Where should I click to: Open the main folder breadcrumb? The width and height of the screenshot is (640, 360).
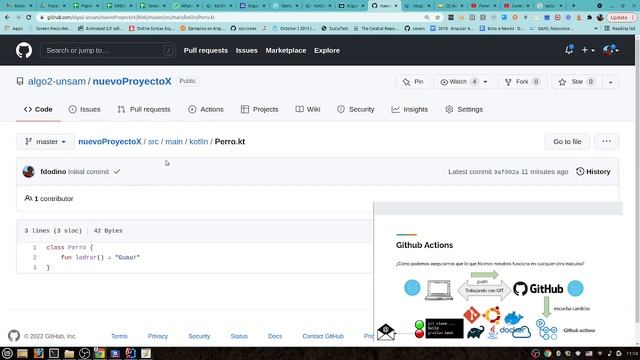click(x=174, y=142)
